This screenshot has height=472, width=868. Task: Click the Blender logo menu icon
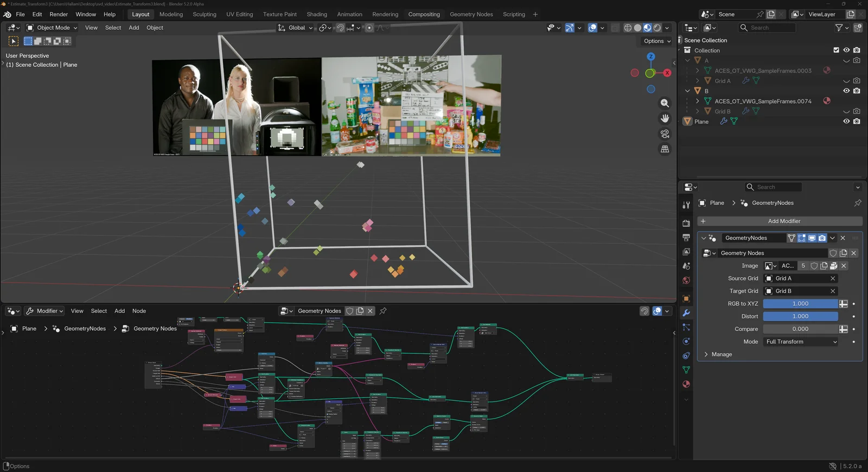(x=7, y=15)
